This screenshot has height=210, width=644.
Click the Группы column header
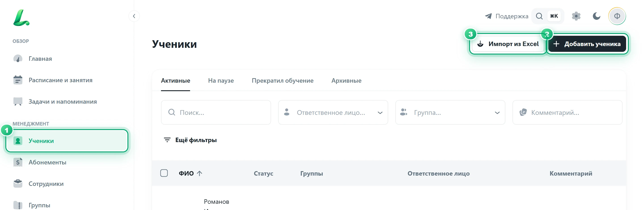[311, 174]
